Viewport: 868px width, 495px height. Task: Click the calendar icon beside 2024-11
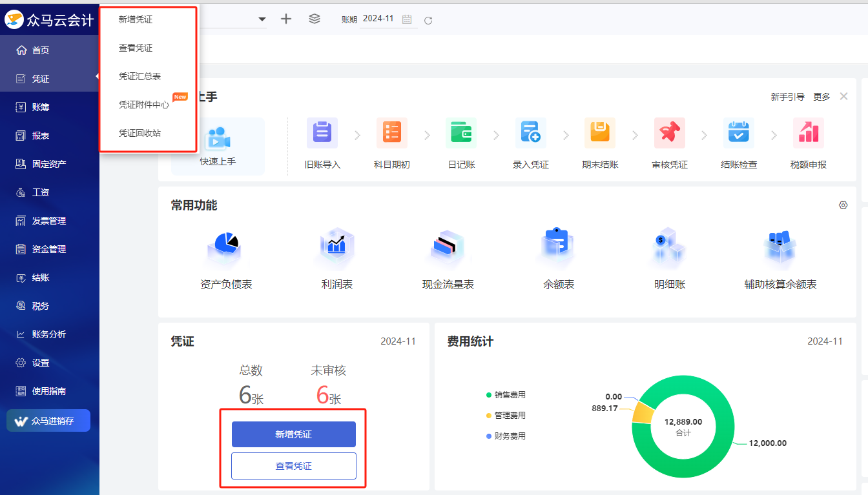tap(407, 19)
